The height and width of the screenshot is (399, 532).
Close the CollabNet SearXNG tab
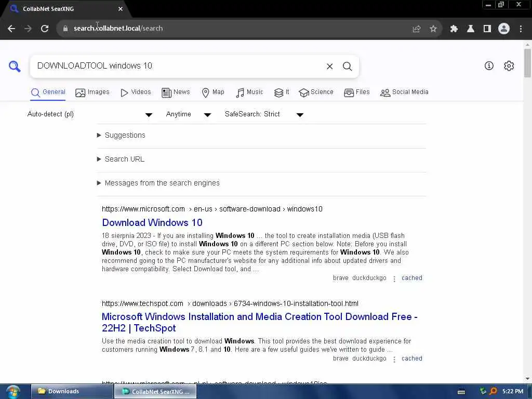[120, 9]
